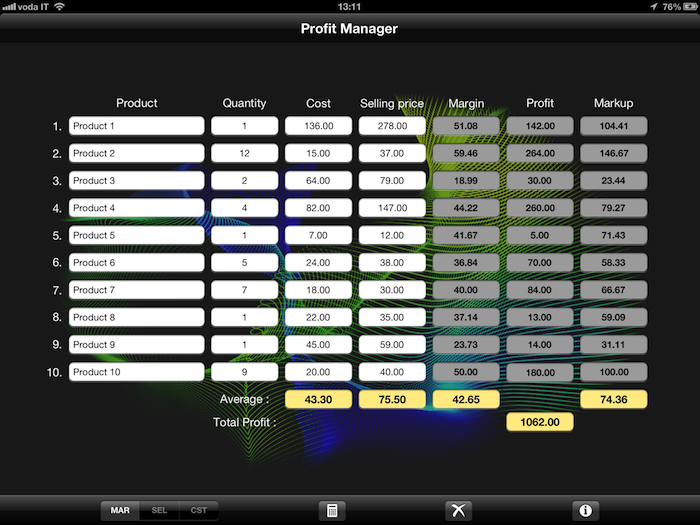The image size is (700, 525).
Task: Tap the Wi-Fi icon in status bar
Action: tap(59, 6)
